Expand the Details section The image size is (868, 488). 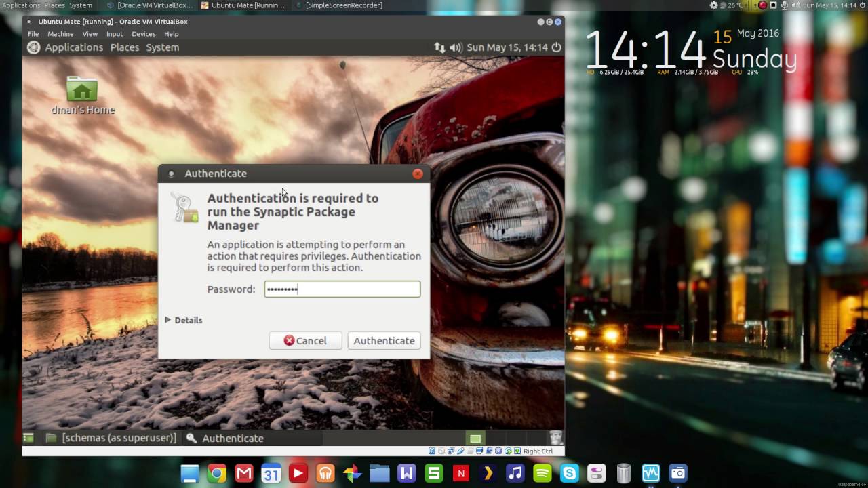[x=183, y=320]
